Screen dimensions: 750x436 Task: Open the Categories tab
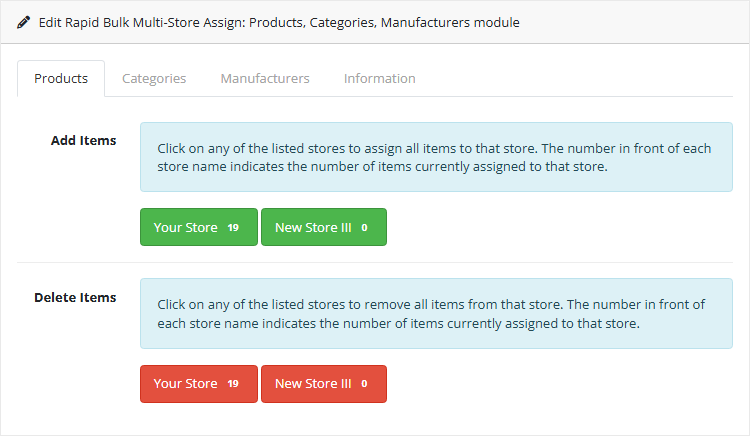[154, 78]
